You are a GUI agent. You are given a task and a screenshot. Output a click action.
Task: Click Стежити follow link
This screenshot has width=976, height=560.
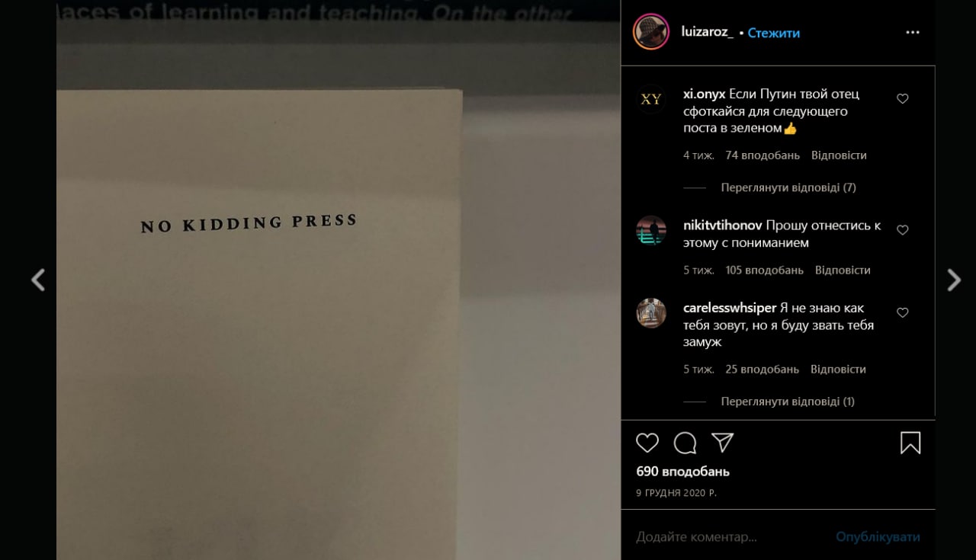pos(773,33)
